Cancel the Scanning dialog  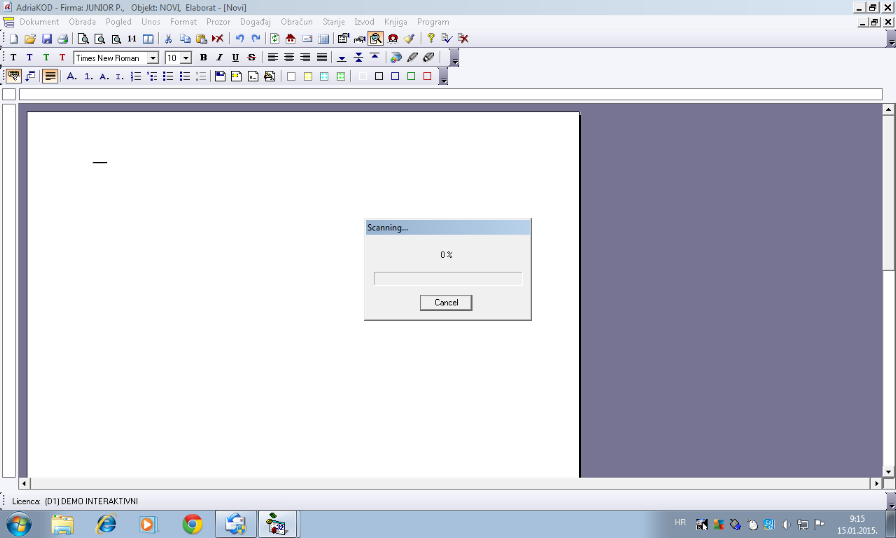click(x=446, y=303)
